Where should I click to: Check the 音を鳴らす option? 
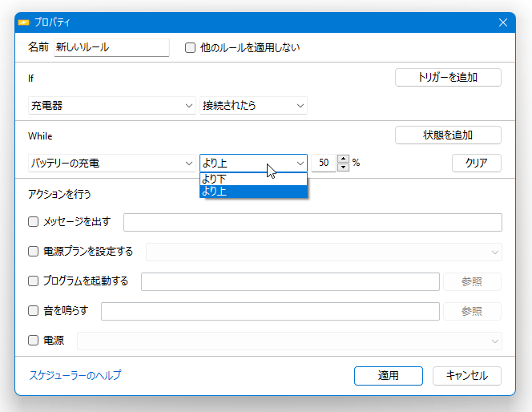click(34, 310)
